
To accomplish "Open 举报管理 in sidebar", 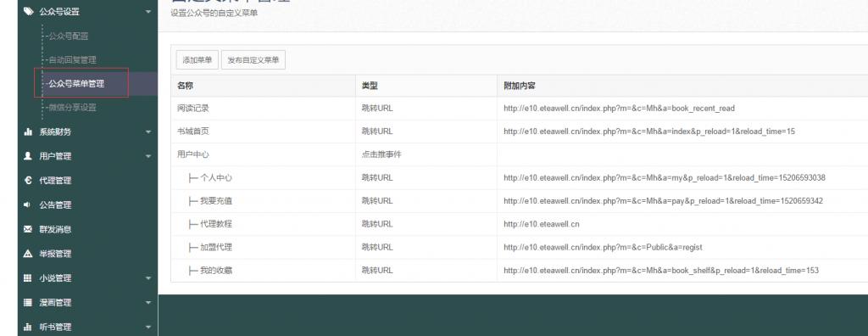I will pyautogui.click(x=55, y=254).
